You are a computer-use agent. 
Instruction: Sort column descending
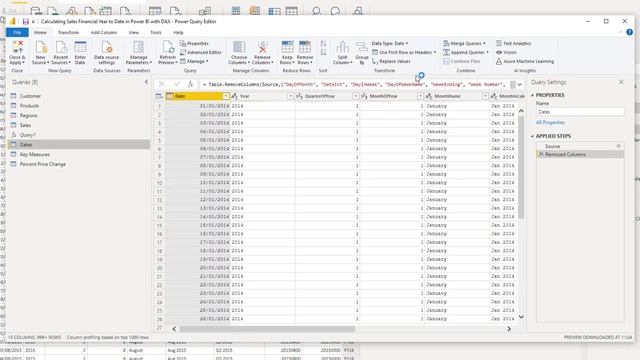[x=323, y=52]
